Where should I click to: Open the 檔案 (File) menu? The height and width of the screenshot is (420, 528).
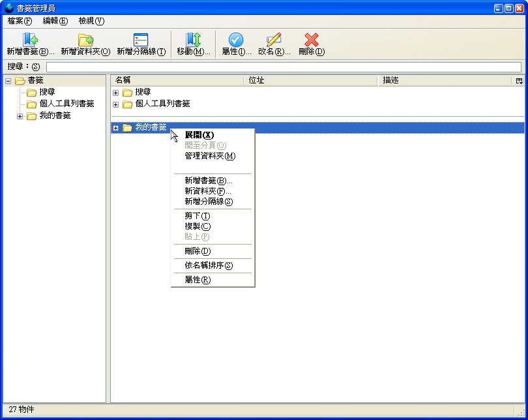coord(20,21)
